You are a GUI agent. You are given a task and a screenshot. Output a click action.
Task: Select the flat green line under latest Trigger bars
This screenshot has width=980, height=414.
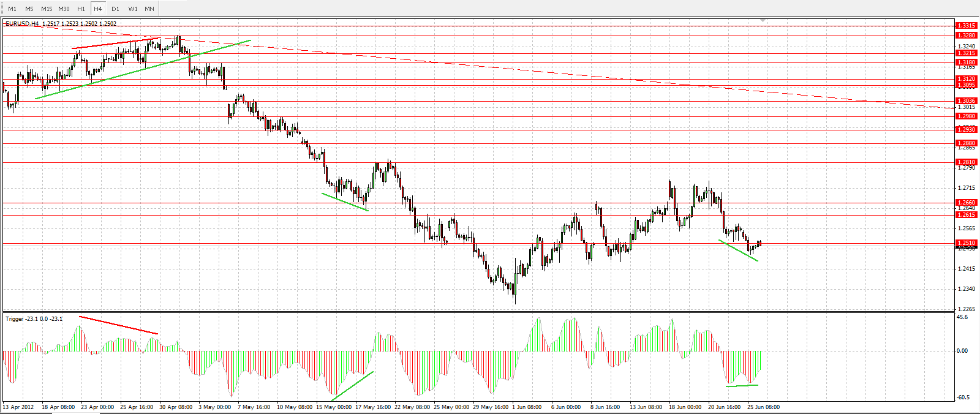click(x=742, y=385)
